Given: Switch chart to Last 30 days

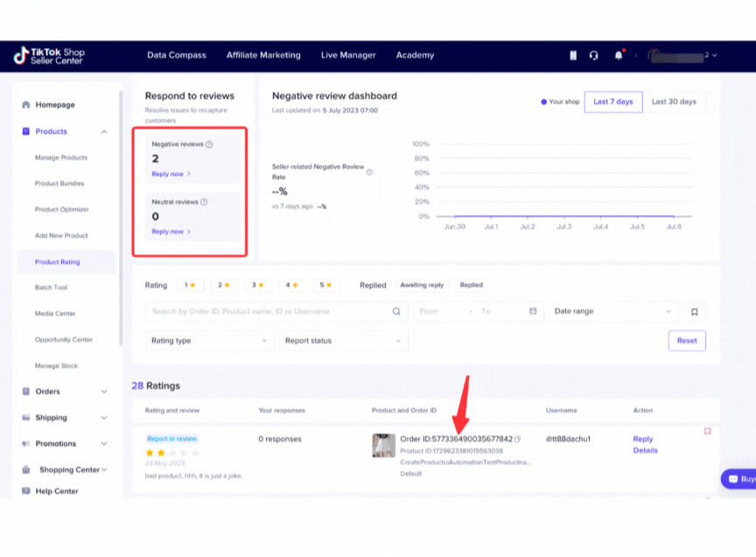Looking at the screenshot, I should 674,101.
